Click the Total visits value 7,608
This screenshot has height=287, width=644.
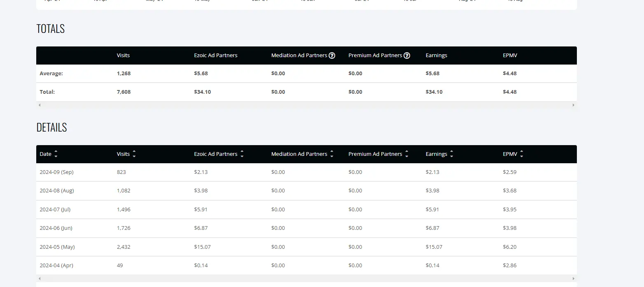point(124,92)
